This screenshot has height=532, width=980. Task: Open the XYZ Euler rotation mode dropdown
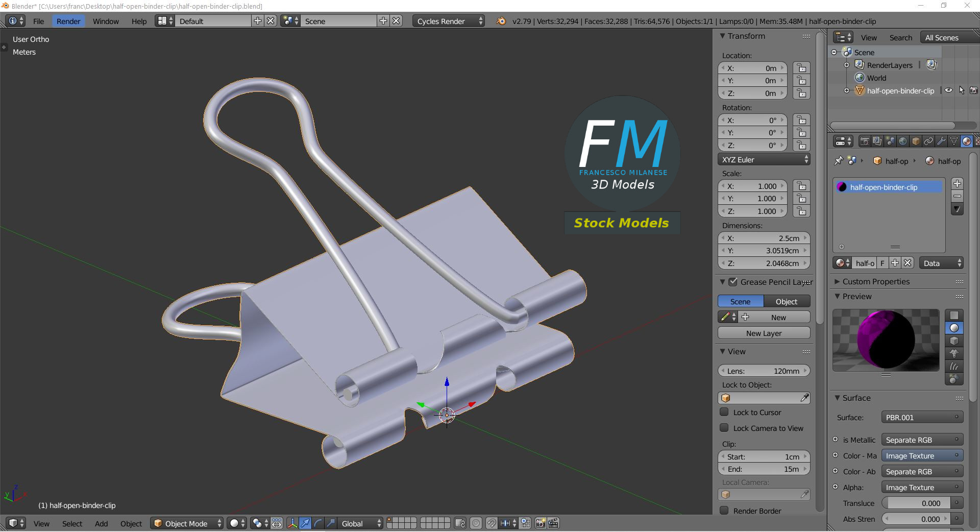click(x=764, y=160)
